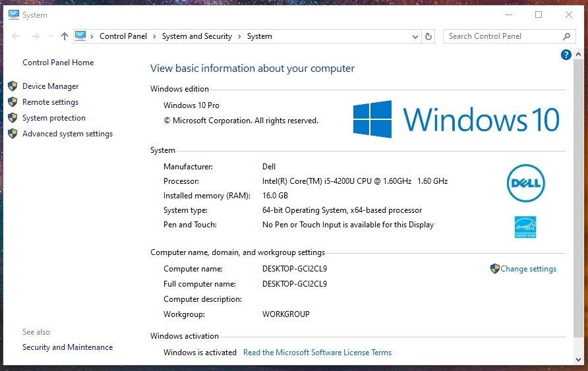The height and width of the screenshot is (371, 588).
Task: Go back with the back arrow
Action: (x=16, y=36)
